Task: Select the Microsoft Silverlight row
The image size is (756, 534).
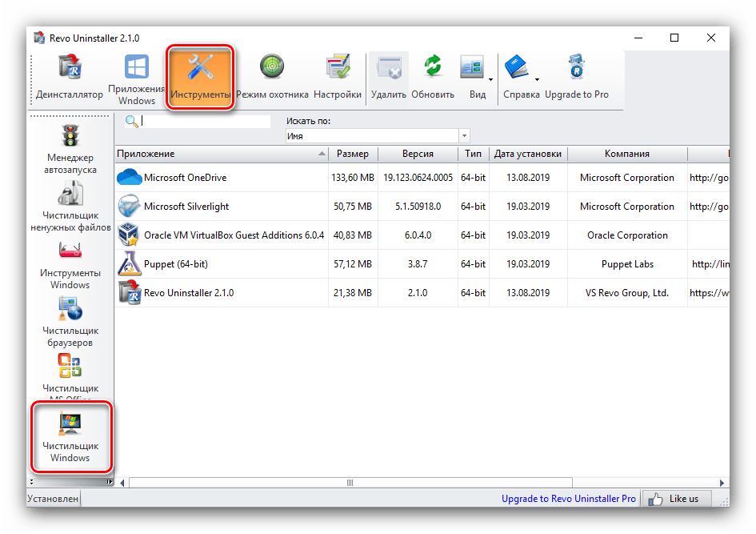Action: [186, 207]
